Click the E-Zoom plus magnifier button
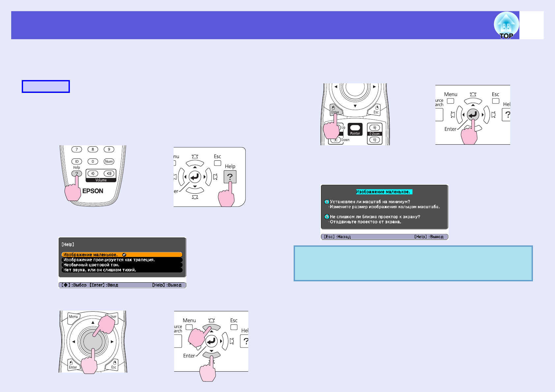Image resolution: width=555 pixels, height=392 pixels. click(374, 128)
